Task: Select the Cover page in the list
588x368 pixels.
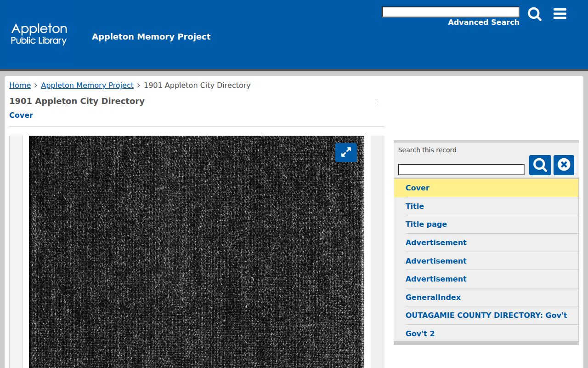Action: coord(486,188)
